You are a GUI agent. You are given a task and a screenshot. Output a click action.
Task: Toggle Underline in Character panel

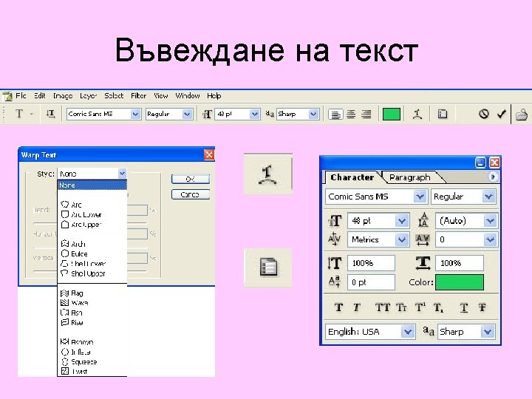[464, 307]
